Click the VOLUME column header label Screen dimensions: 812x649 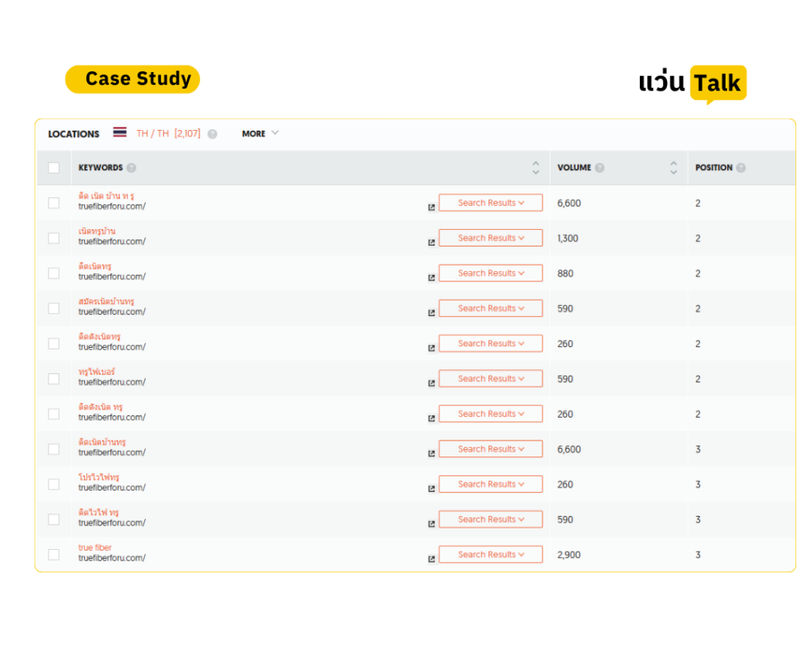point(574,168)
